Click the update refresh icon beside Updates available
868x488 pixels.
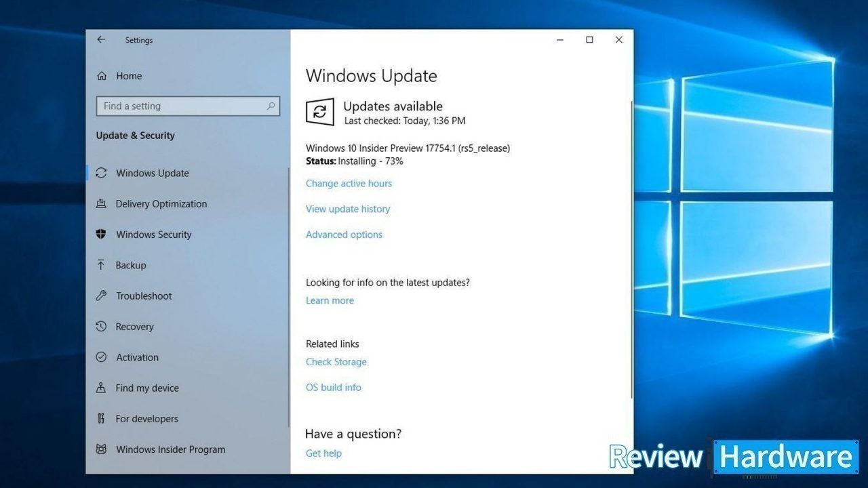point(320,112)
